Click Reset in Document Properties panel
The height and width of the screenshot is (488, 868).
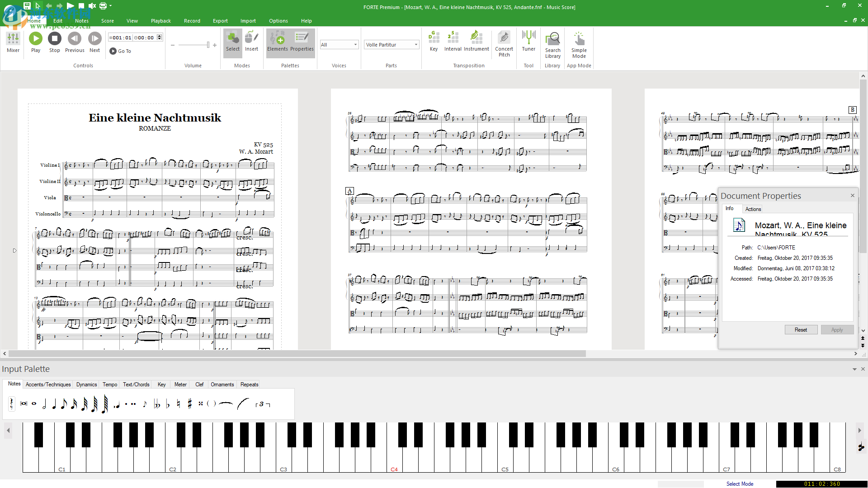pos(801,329)
